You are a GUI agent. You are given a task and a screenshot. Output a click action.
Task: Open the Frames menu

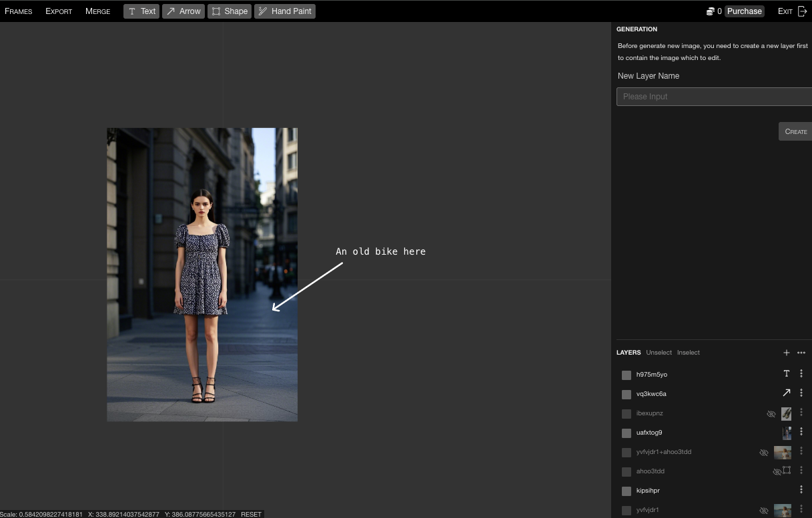tap(19, 11)
